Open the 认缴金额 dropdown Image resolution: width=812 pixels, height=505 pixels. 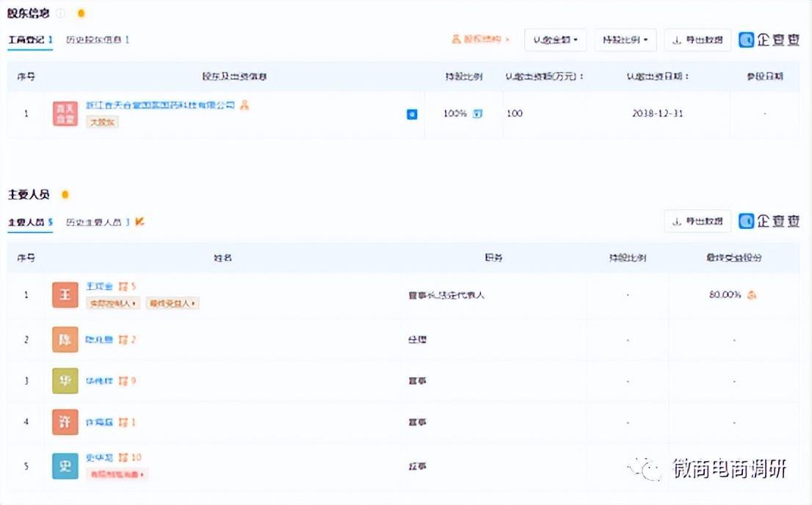coord(555,40)
